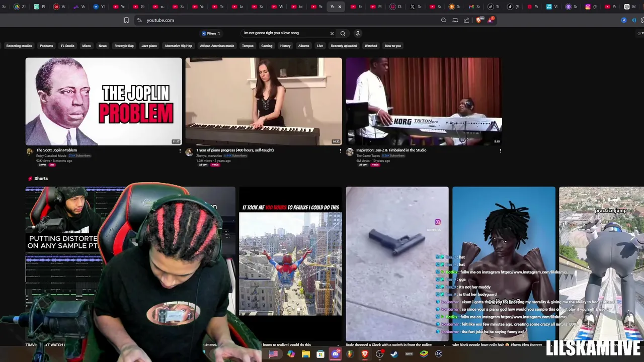The width and height of the screenshot is (644, 362).
Task: Launch Steam from the taskbar
Action: tap(394, 354)
